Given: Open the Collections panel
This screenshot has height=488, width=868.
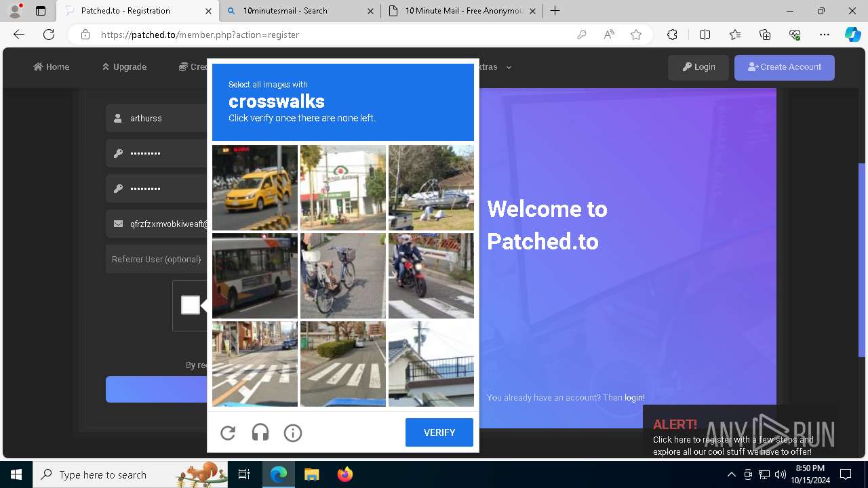Looking at the screenshot, I should 765,35.
